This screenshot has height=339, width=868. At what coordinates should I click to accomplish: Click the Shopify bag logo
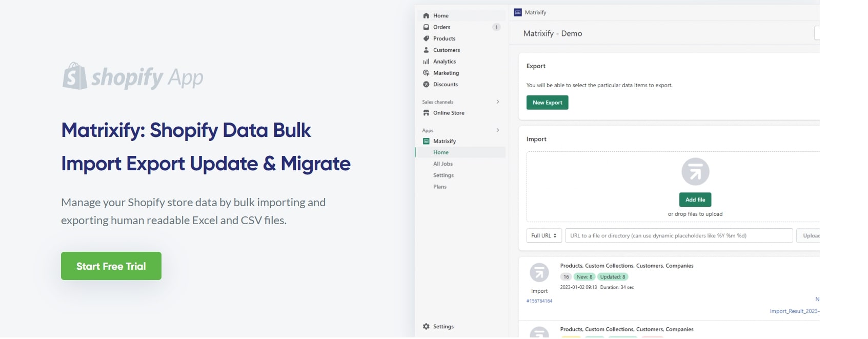[x=75, y=76]
